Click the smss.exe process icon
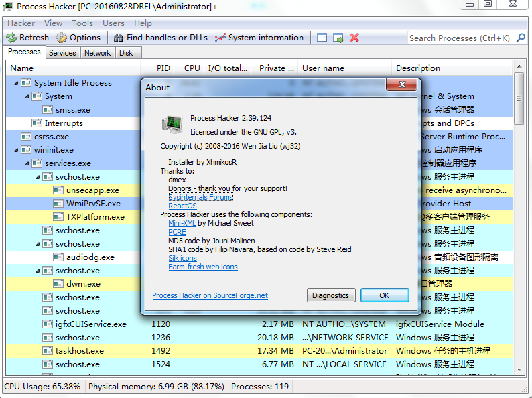The image size is (532, 398). coord(48,110)
